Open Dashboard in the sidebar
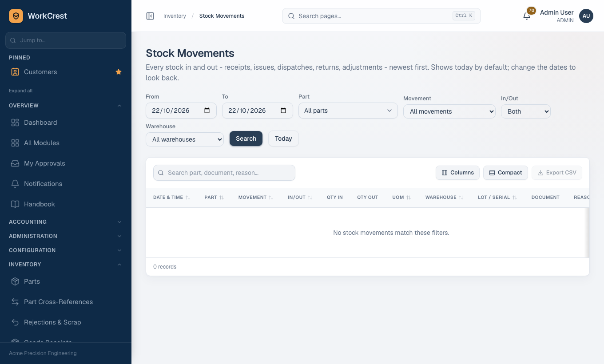 point(66,123)
